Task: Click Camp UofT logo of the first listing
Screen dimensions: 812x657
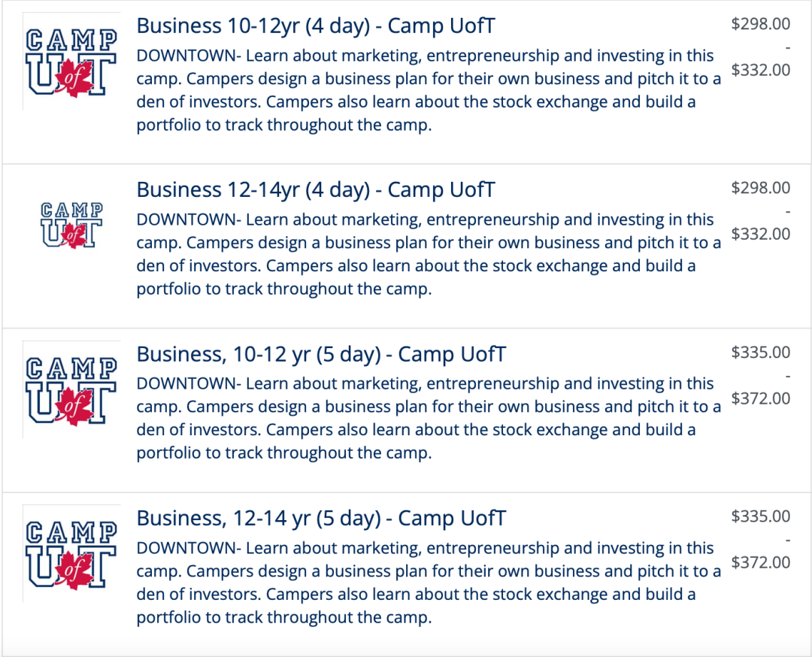Action: coord(71,62)
